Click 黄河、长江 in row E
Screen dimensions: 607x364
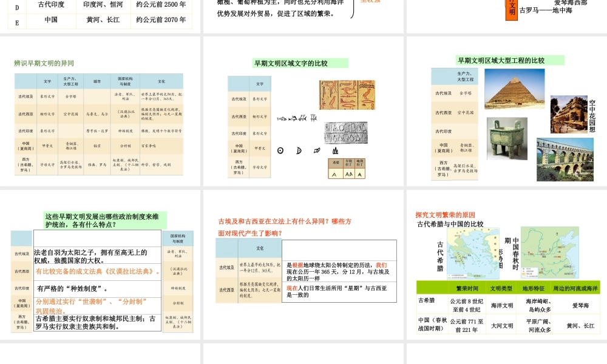tap(103, 20)
